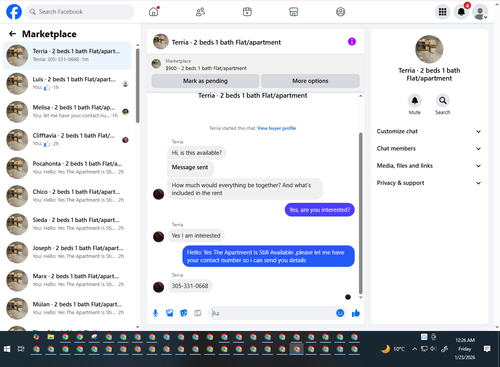Click the $900 listing banner thumbnail
Image resolution: width=500 pixels, height=367 pixels.
156,64
